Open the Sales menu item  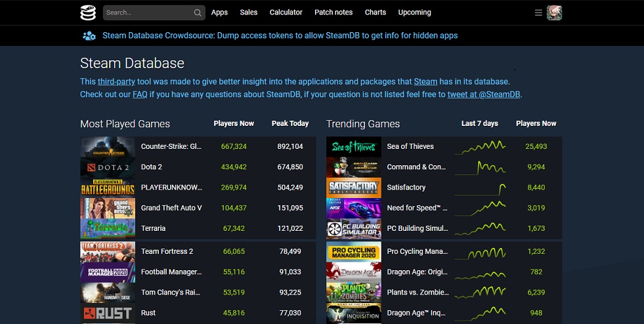249,12
